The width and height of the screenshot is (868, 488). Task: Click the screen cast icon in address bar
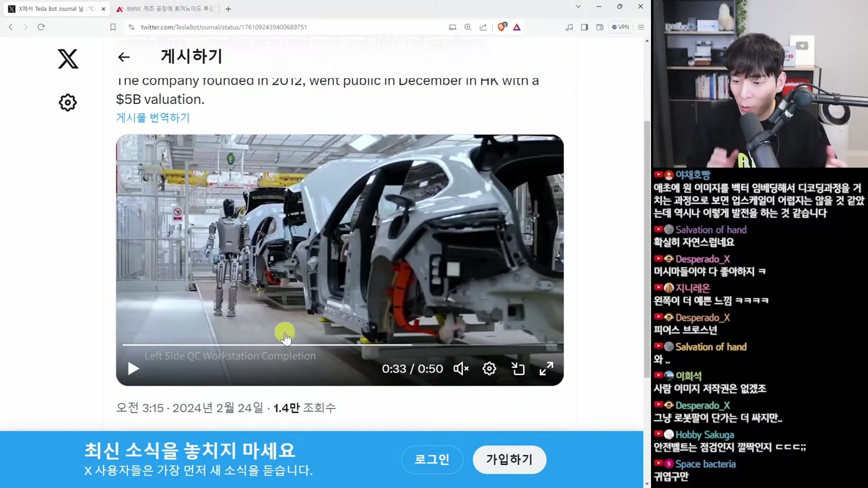click(453, 27)
